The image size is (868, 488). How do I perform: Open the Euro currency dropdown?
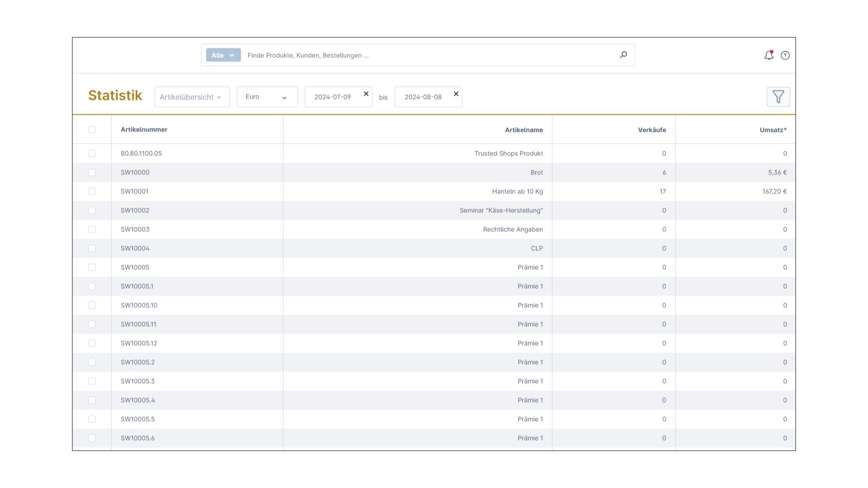(x=267, y=97)
